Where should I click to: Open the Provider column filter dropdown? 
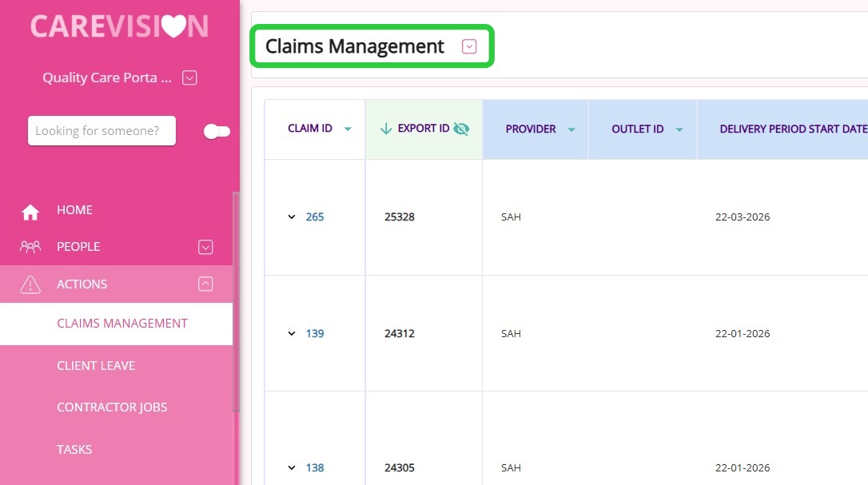coord(571,129)
